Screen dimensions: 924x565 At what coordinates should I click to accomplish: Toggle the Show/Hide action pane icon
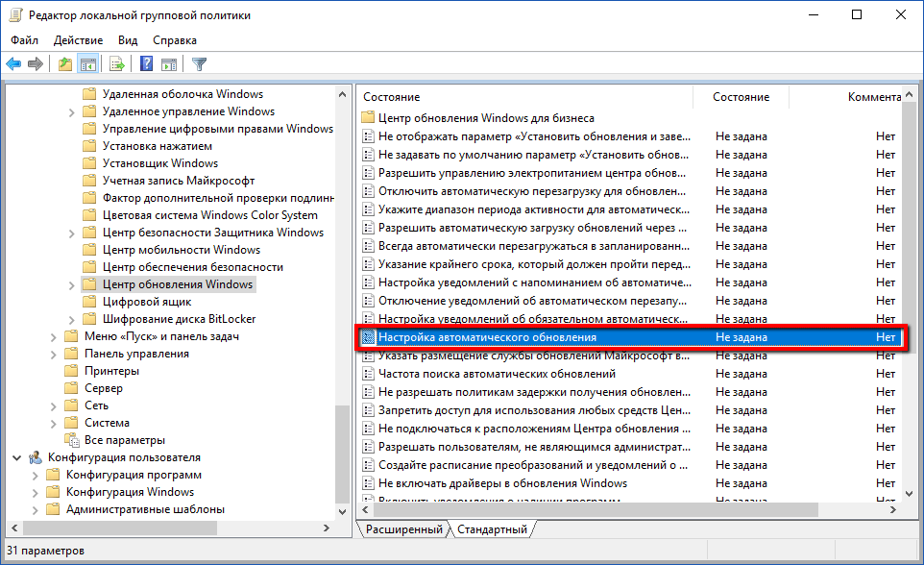point(169,63)
